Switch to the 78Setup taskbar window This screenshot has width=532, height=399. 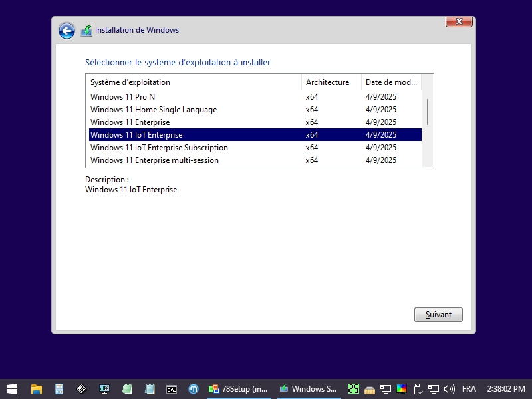238,389
